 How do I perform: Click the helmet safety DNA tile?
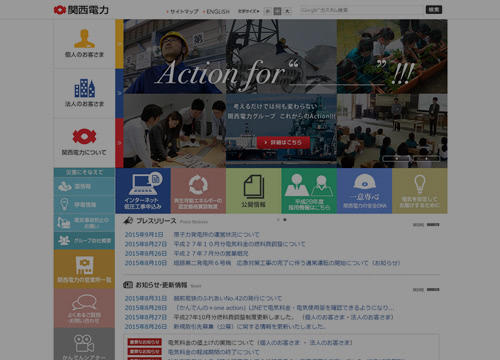364,191
